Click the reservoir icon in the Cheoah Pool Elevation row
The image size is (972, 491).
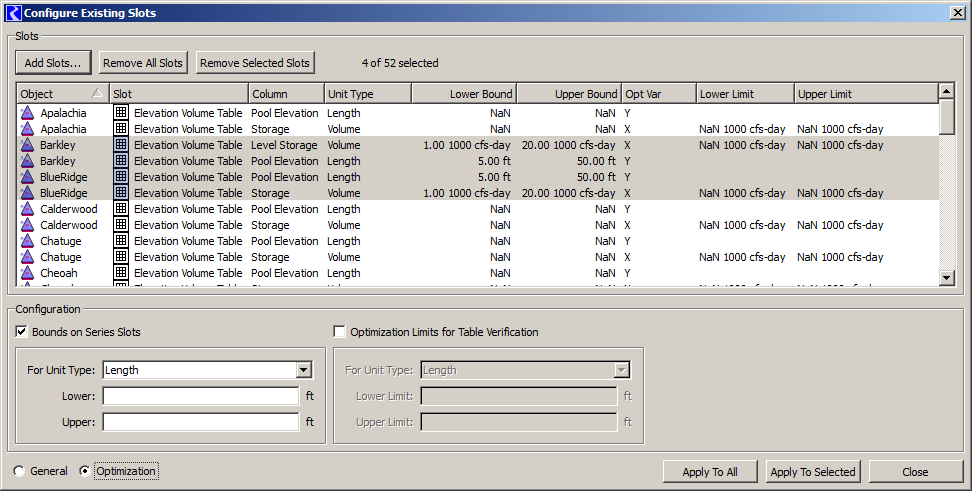tap(27, 273)
